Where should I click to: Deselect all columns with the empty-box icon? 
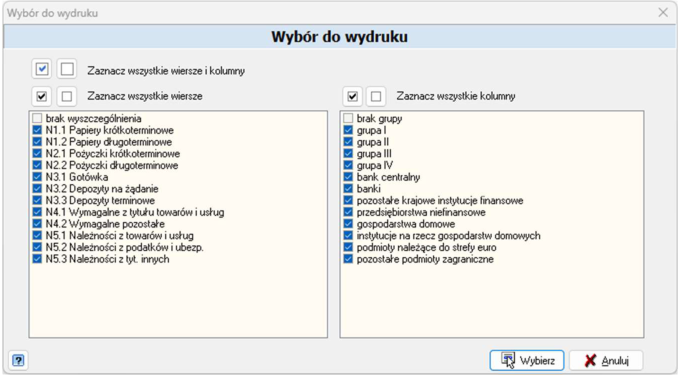(x=376, y=96)
